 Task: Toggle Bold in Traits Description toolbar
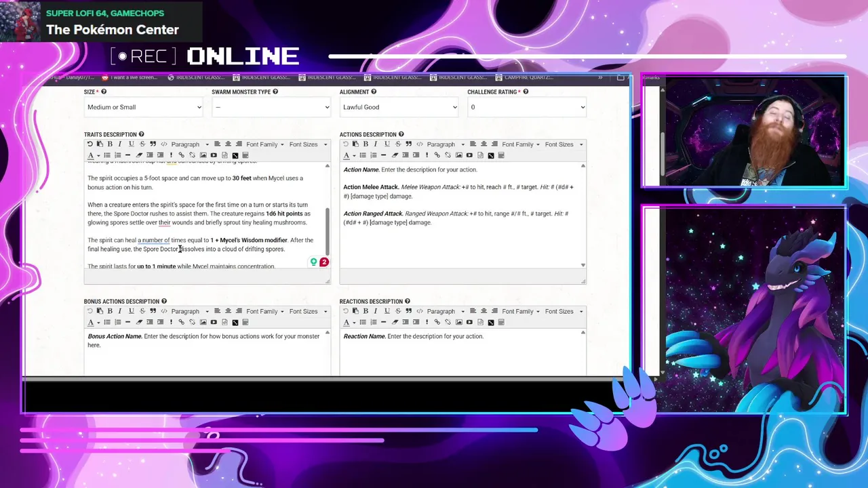pyautogui.click(x=110, y=144)
